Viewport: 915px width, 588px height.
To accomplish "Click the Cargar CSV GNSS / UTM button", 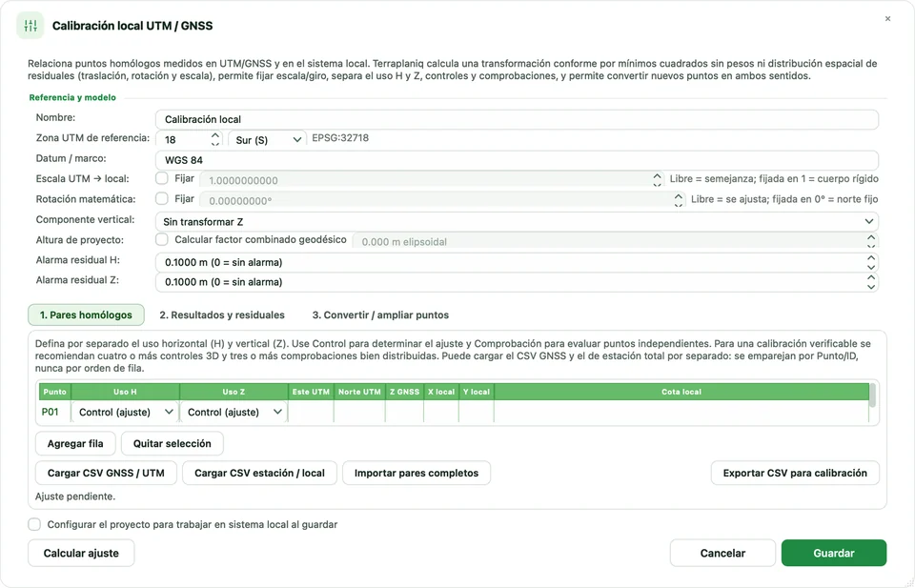I will 106,473.
